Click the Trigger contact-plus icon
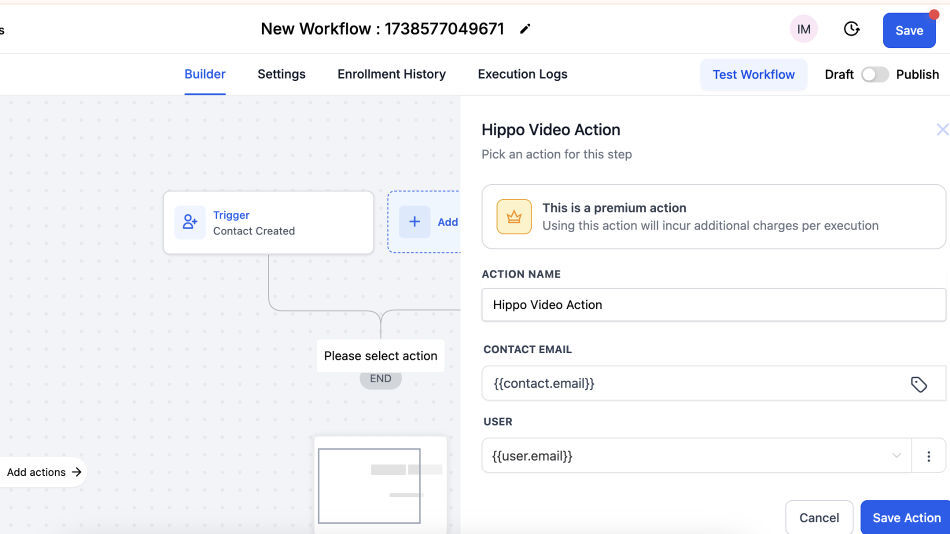This screenshot has width=950, height=534. pyautogui.click(x=190, y=222)
